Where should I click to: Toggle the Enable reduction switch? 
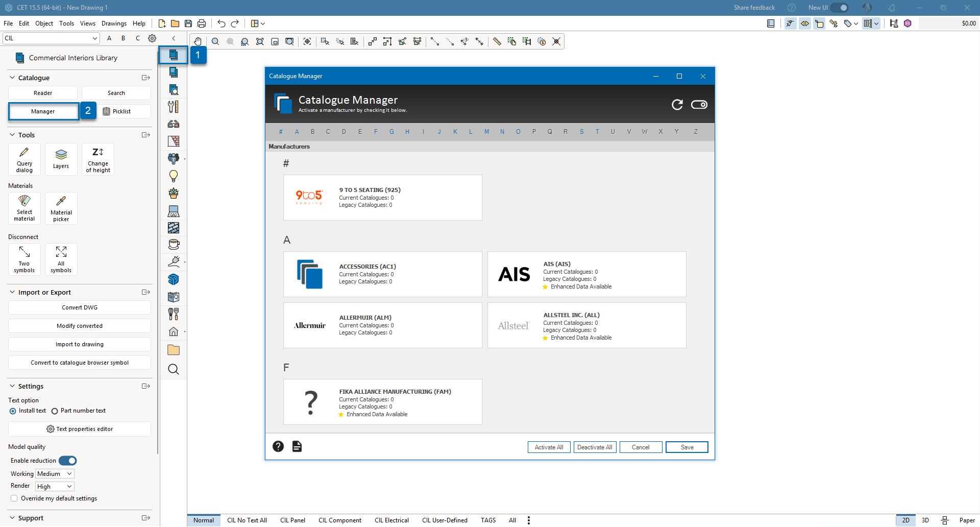point(67,461)
